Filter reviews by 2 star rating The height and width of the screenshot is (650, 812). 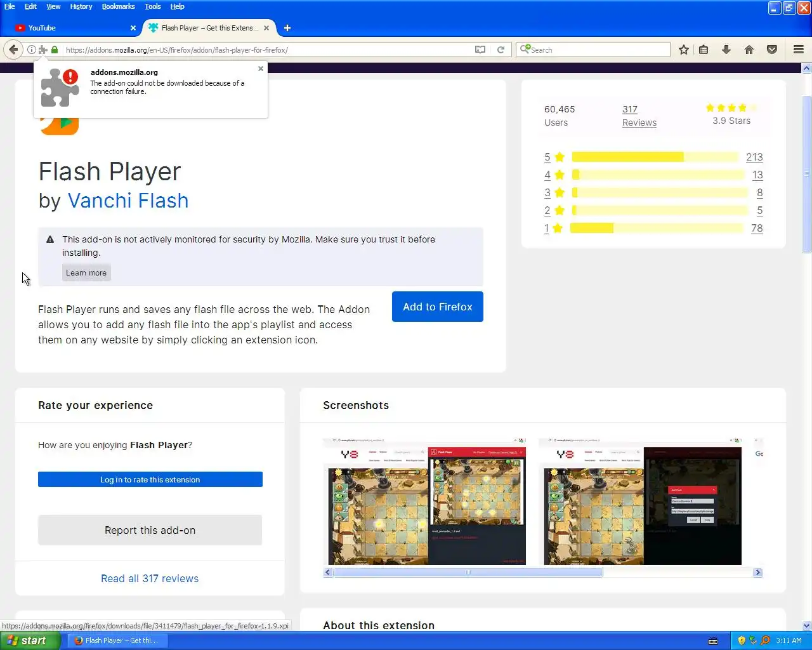coord(554,210)
